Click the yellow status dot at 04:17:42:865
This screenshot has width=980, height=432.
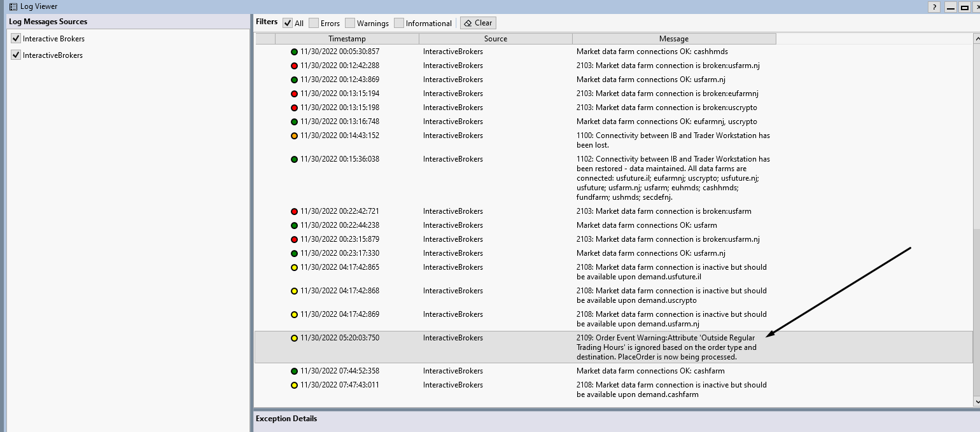pyautogui.click(x=294, y=267)
